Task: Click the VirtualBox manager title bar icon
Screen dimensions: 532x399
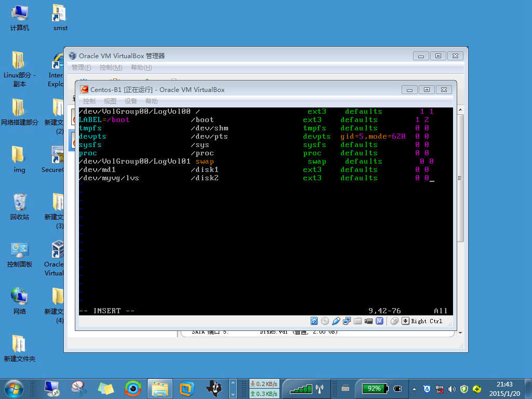Action: pos(72,56)
